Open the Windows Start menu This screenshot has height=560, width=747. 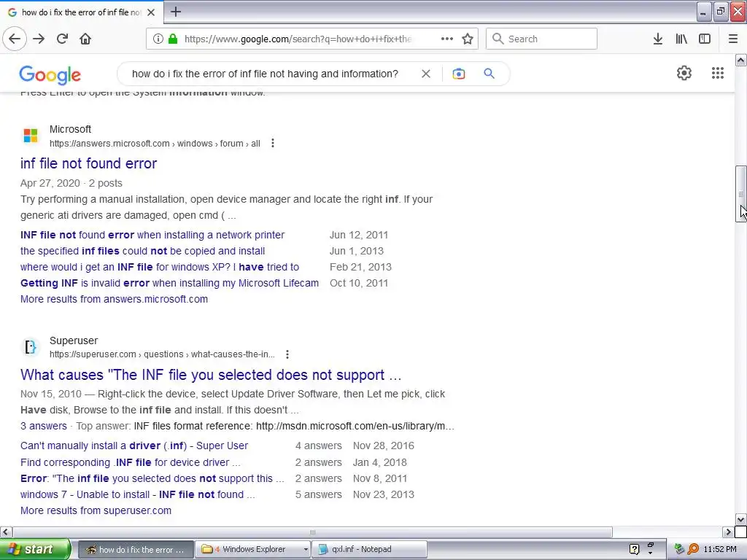pyautogui.click(x=34, y=549)
